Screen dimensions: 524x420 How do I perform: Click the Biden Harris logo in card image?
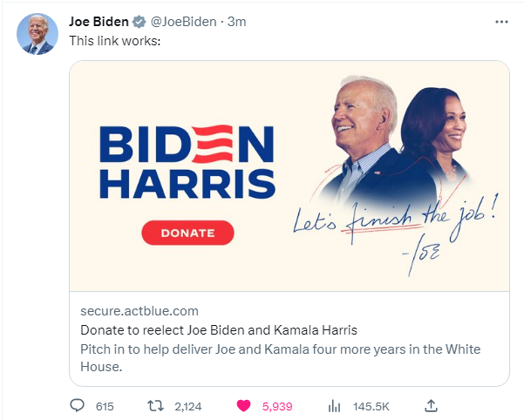click(187, 162)
